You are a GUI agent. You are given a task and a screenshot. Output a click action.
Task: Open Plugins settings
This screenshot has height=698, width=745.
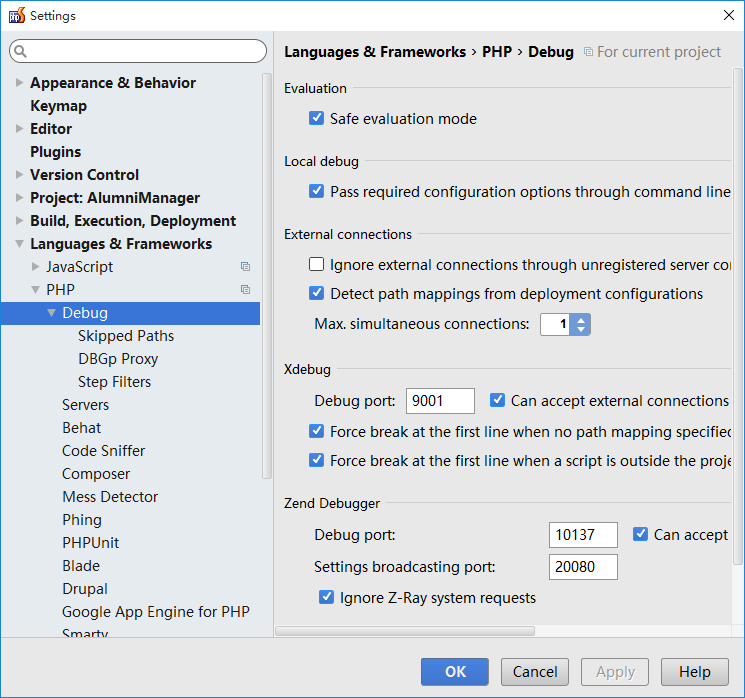pyautogui.click(x=56, y=152)
